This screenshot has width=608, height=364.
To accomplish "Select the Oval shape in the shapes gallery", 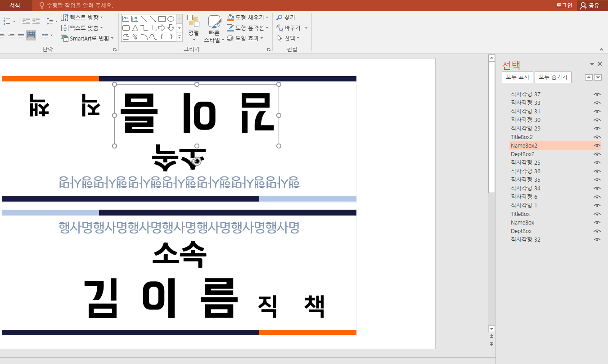I will [171, 18].
